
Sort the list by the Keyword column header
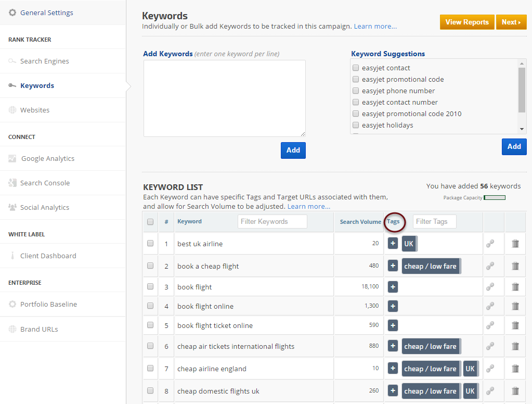[x=189, y=221]
